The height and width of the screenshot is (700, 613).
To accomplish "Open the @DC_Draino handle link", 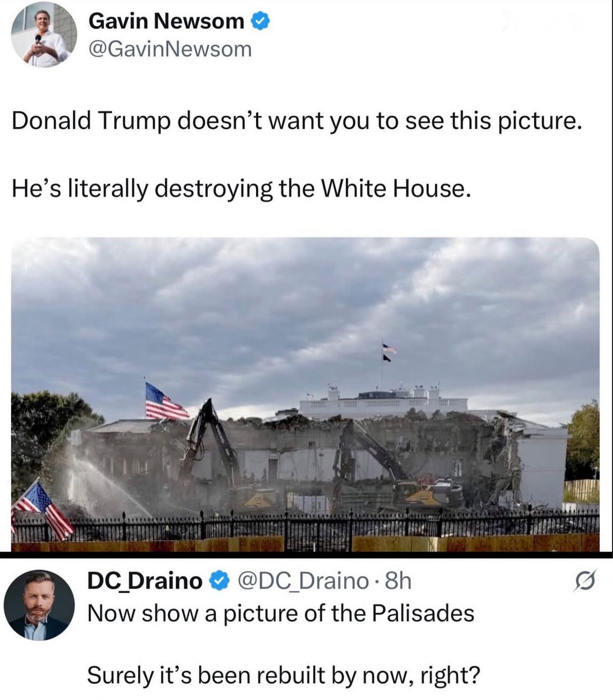I will point(303,581).
